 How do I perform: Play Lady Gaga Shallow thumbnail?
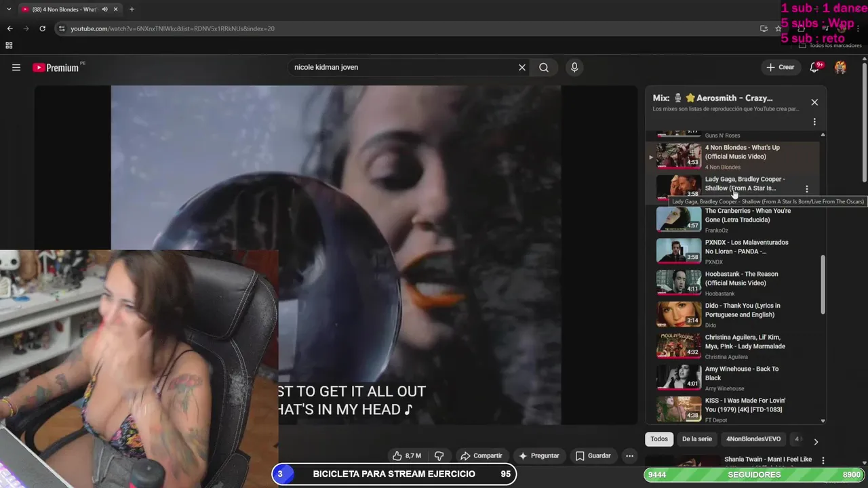click(679, 186)
